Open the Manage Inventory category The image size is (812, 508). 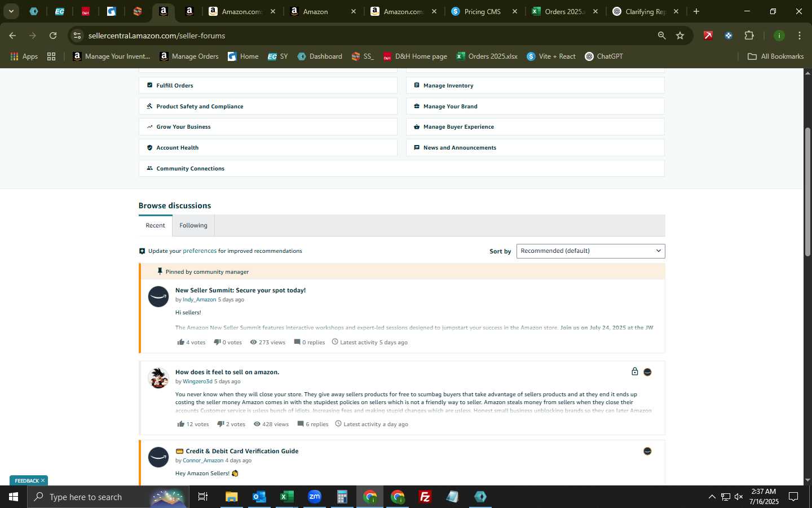tap(535, 85)
